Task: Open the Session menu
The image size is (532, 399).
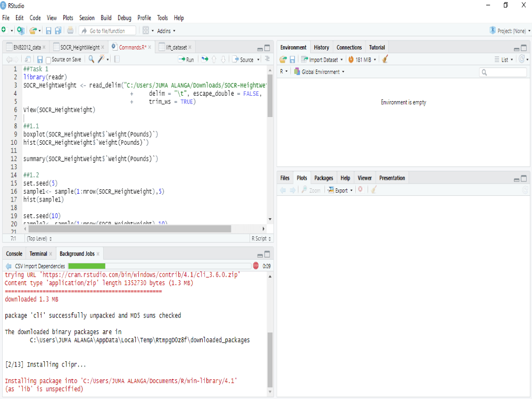Action: click(87, 18)
